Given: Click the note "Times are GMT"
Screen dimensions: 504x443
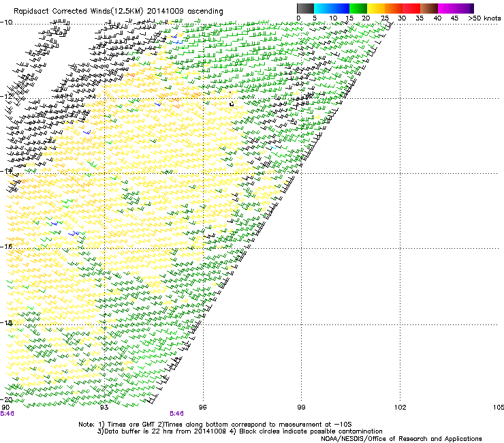Looking at the screenshot, I should [x=131, y=425].
